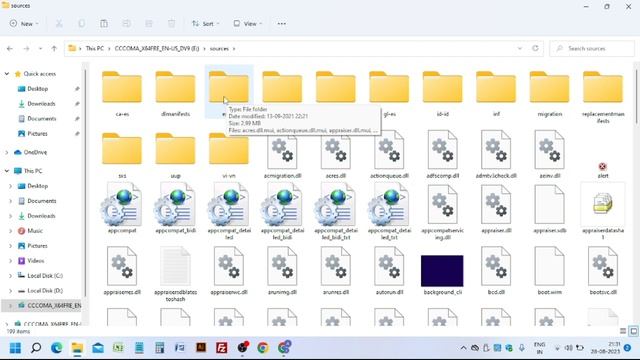Select the appcompat_bidi file
The height and width of the screenshot is (360, 640).
click(176, 207)
